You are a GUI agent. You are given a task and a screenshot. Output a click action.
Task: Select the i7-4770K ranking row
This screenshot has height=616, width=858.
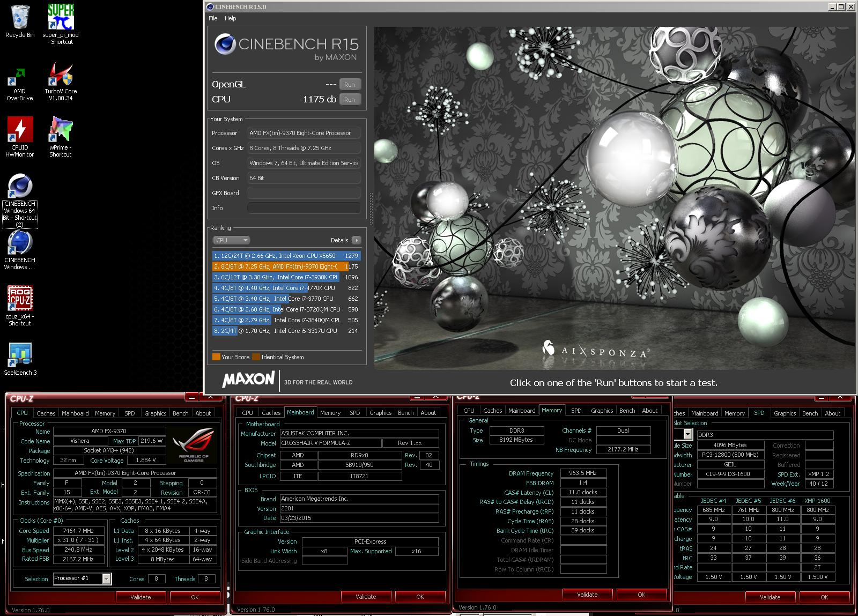click(x=286, y=288)
